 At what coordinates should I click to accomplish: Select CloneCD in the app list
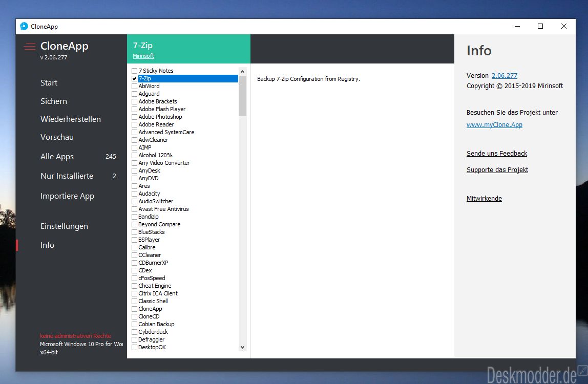(149, 317)
